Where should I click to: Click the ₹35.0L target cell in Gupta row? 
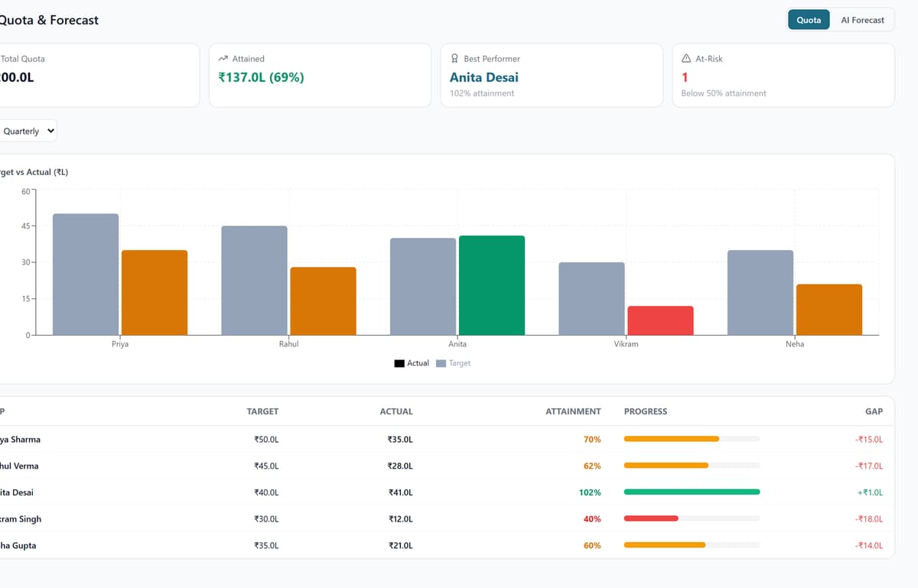point(266,545)
